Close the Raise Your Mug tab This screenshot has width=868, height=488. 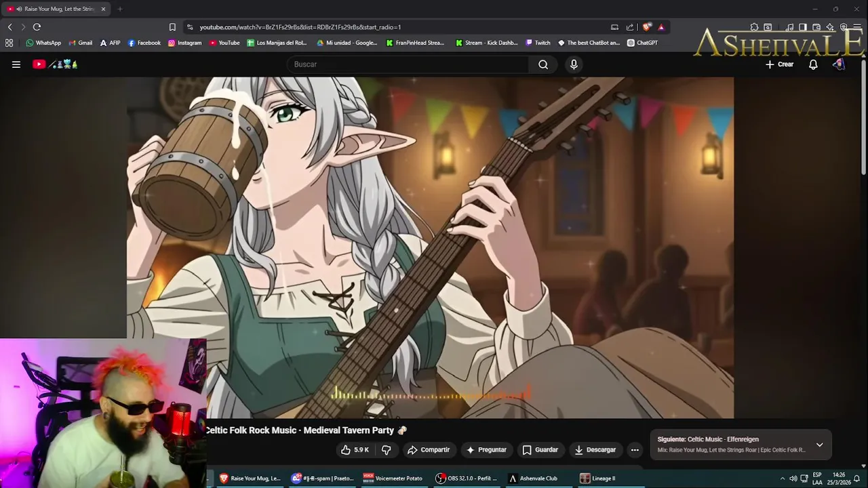104,9
